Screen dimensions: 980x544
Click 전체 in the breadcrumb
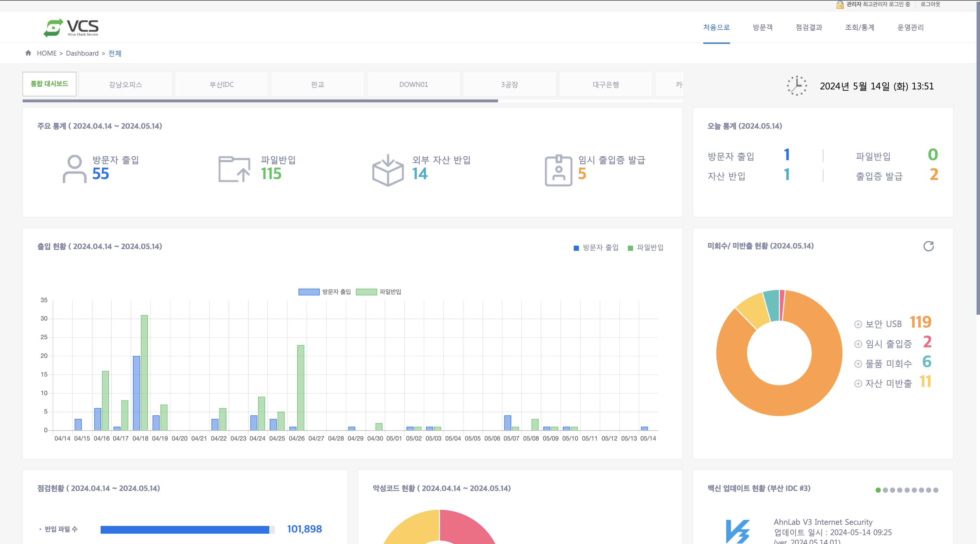pyautogui.click(x=114, y=53)
